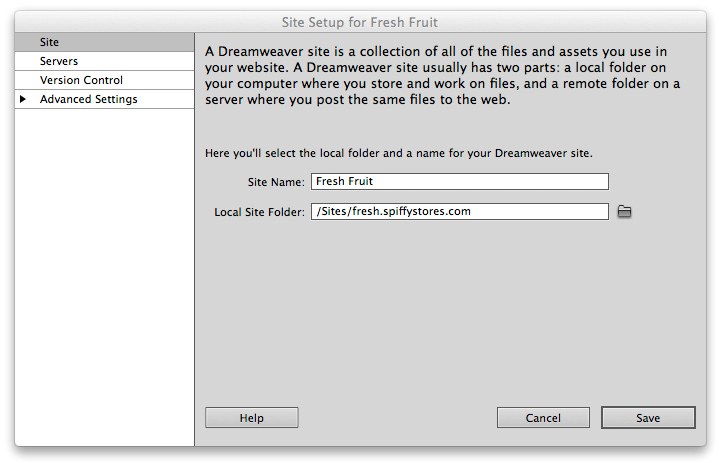This screenshot has width=721, height=463.
Task: Focus the Local Site Folder path field
Action: coord(459,212)
